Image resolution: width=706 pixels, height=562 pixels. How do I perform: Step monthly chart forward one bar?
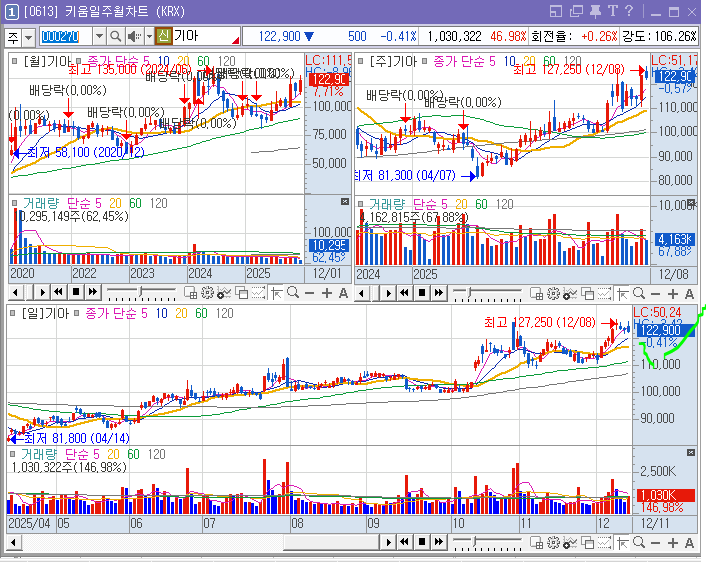(42, 293)
